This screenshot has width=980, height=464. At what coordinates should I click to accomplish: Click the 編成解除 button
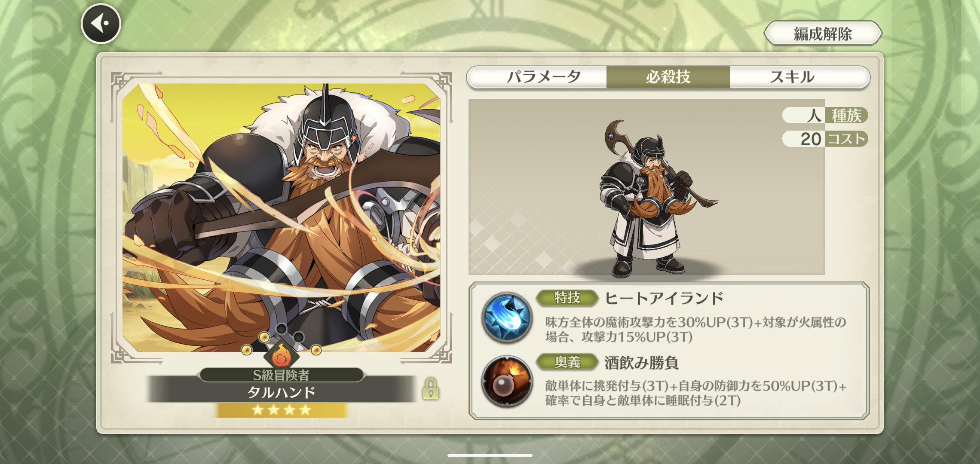pos(823,34)
